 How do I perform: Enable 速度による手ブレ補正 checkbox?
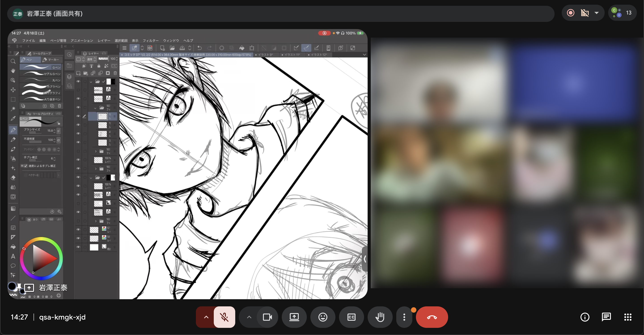click(x=26, y=166)
